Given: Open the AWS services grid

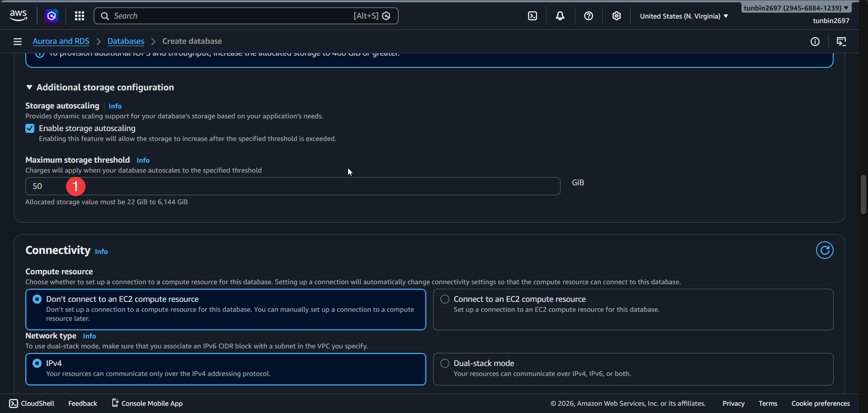Looking at the screenshot, I should [x=79, y=15].
